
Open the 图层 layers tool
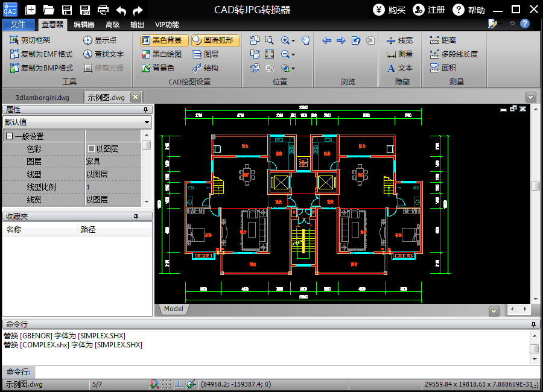tap(205, 54)
